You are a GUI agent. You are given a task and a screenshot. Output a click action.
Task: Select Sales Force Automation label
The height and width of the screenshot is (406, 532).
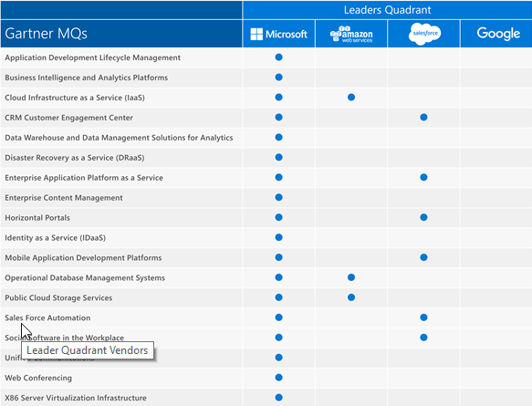(47, 318)
